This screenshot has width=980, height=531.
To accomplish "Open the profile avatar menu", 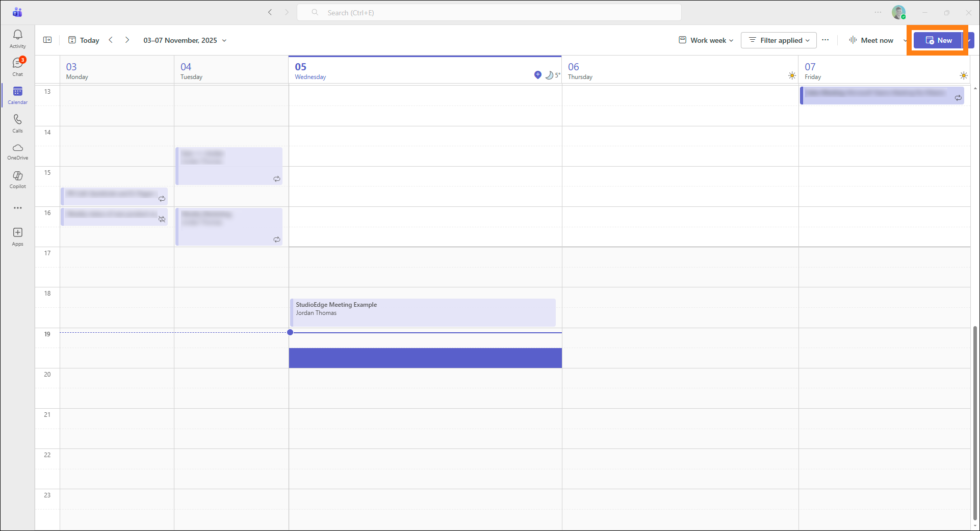I will coord(898,13).
